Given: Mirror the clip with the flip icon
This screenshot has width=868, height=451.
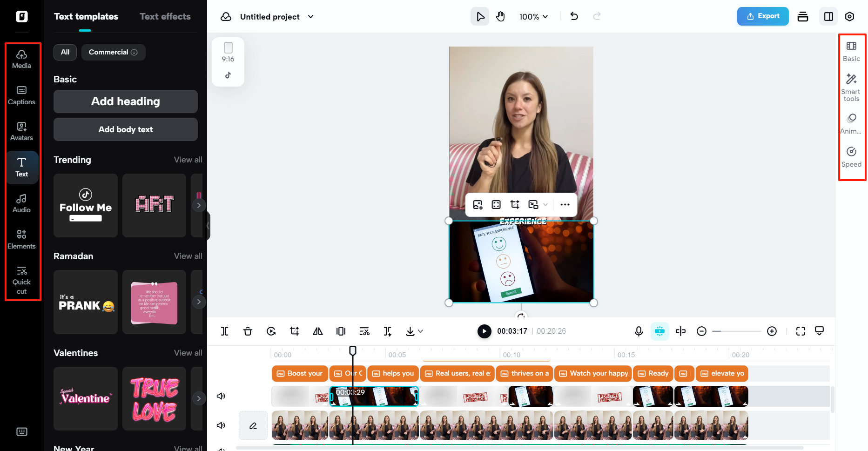Looking at the screenshot, I should pos(317,331).
